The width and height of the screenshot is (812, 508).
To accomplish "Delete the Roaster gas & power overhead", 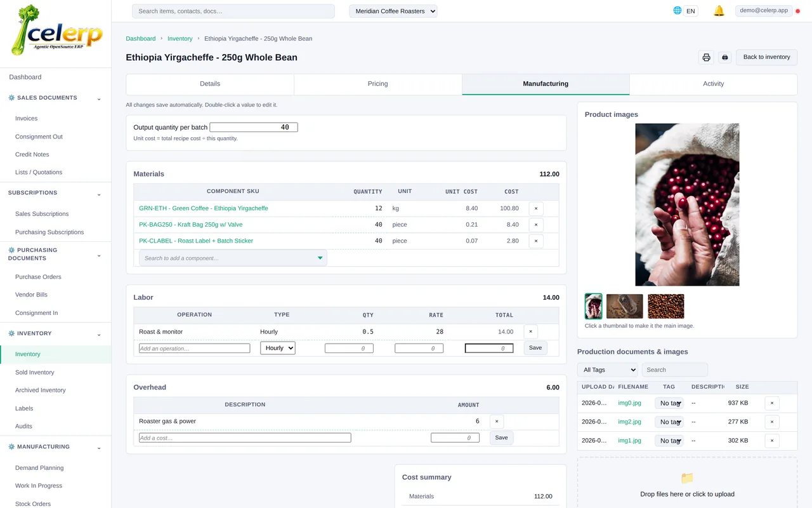I will coord(497,421).
